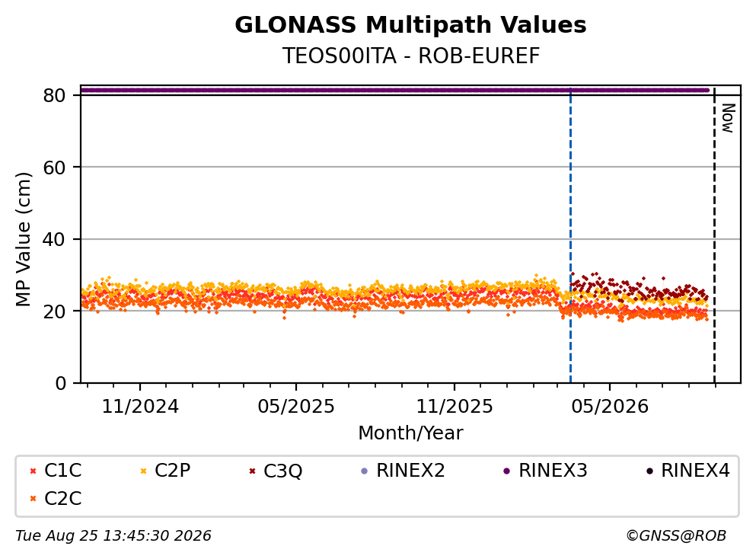Click the 80 y-axis tick label
This screenshot has width=756, height=559.
tap(54, 95)
